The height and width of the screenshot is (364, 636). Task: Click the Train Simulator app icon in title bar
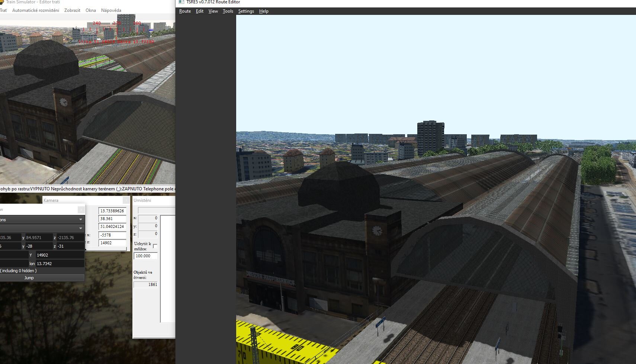point(1,2)
